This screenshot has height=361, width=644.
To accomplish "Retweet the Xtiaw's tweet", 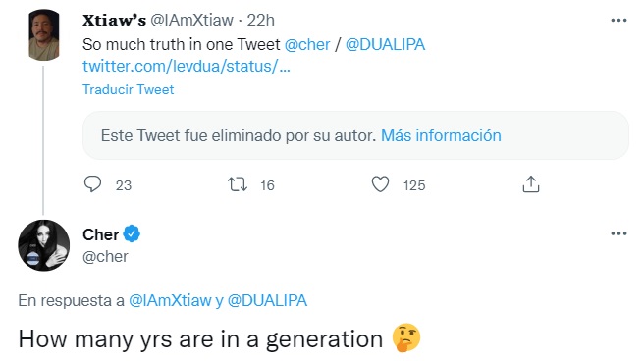I will [238, 184].
